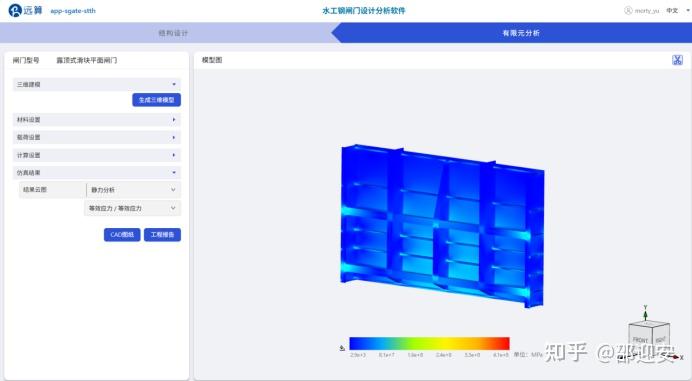The image size is (692, 381).
Task: Click the 生成三维模型 button
Action: [x=157, y=100]
